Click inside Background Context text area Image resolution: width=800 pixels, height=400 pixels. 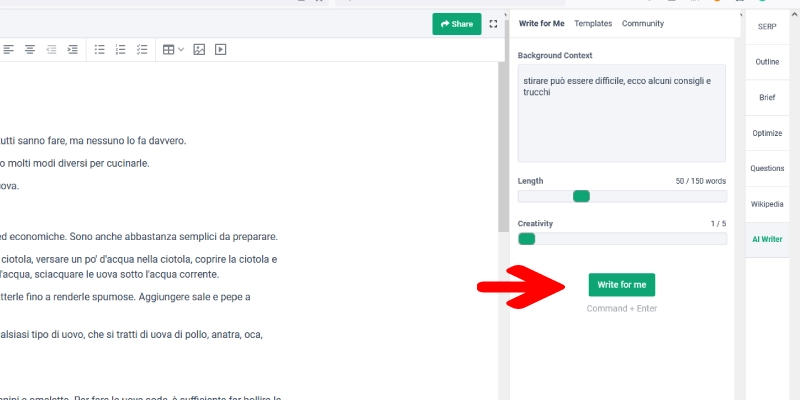[x=621, y=113]
